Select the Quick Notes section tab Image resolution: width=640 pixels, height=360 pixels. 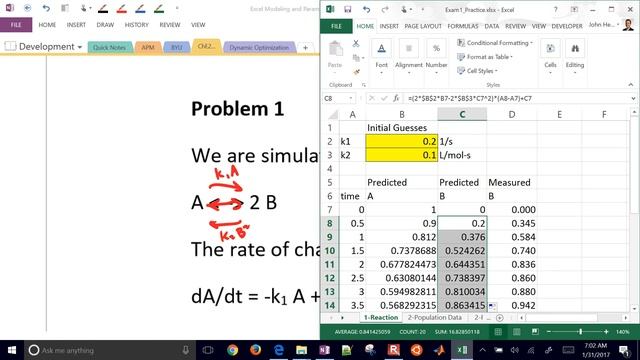pyautogui.click(x=109, y=47)
